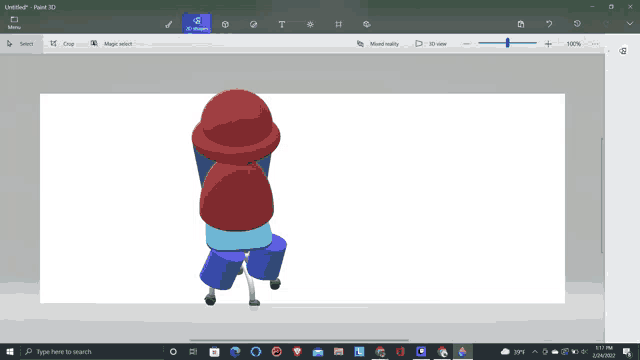Open the clock and date flyout
This screenshot has width=640, height=360.
click(x=604, y=351)
